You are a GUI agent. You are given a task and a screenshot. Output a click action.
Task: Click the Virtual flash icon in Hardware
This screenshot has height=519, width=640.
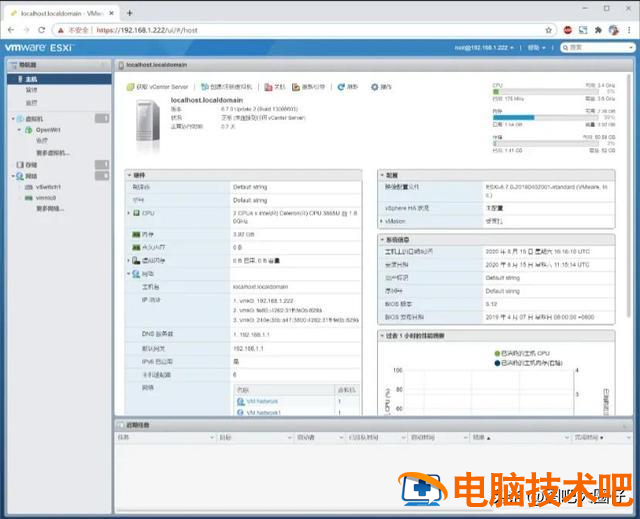[x=136, y=260]
